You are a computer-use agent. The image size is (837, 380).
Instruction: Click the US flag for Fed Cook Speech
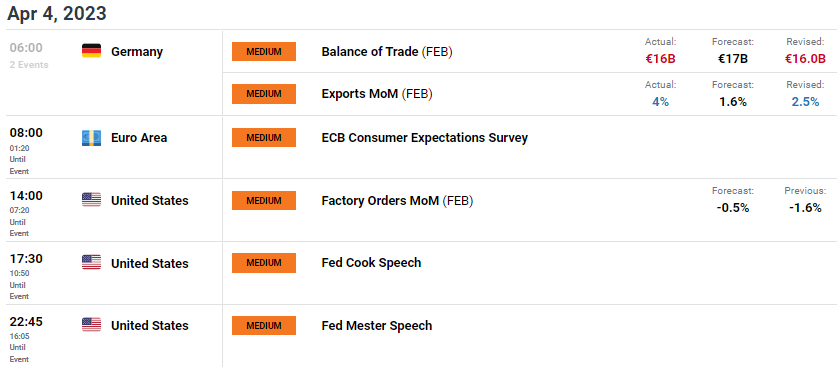tap(91, 263)
